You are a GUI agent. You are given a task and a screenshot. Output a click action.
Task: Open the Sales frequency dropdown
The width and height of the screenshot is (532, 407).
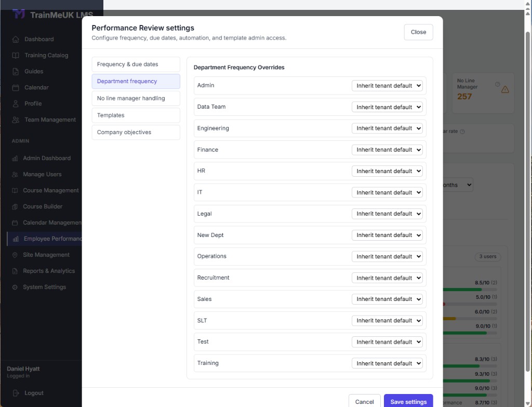pos(387,299)
